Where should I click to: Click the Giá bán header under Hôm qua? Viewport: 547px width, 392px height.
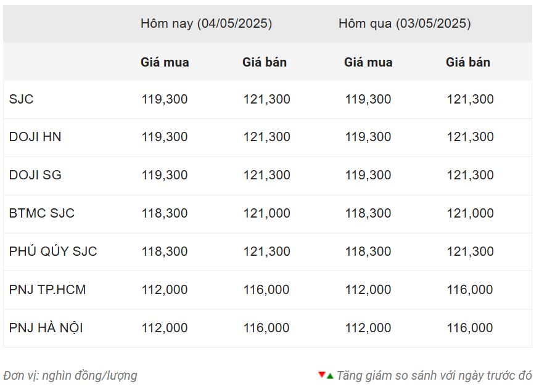468,62
